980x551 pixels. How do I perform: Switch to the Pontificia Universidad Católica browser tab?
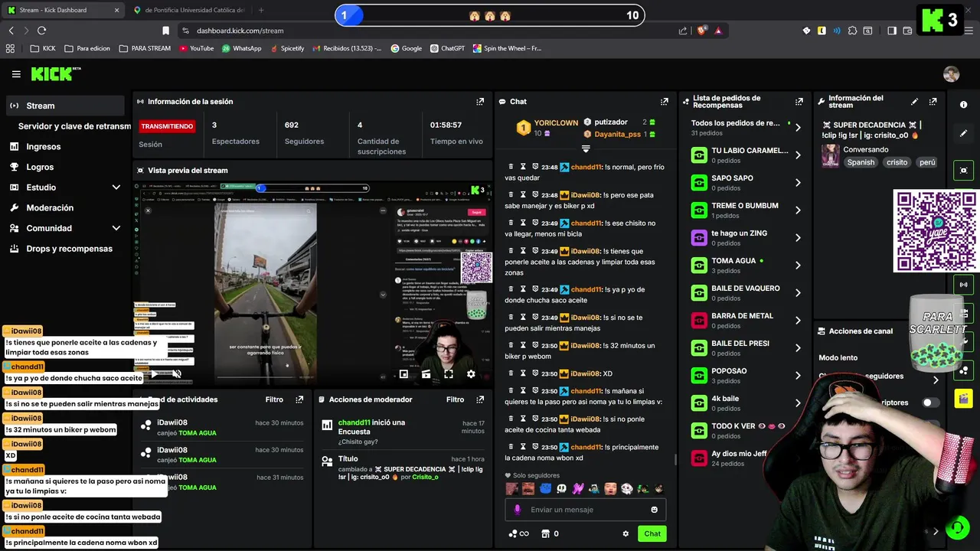[x=190, y=10]
